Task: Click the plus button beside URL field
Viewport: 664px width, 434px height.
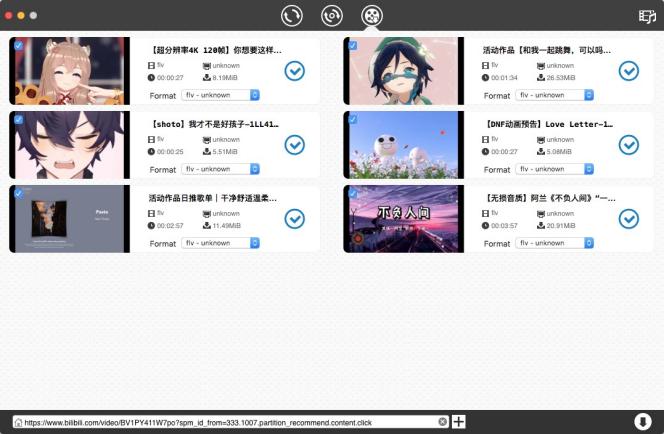Action: 459,422
